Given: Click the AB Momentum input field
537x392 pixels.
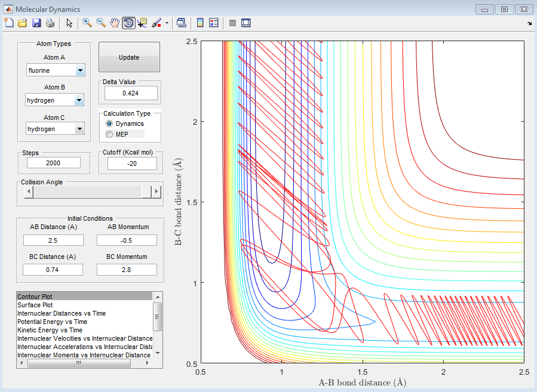Looking at the screenshot, I should pyautogui.click(x=127, y=240).
